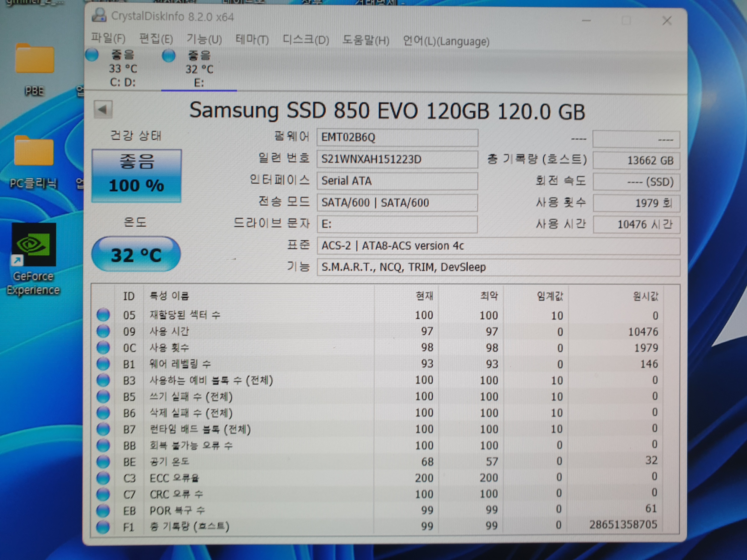747x560 pixels.
Task: Click the 좋음 100 % health status button
Action: point(136,176)
